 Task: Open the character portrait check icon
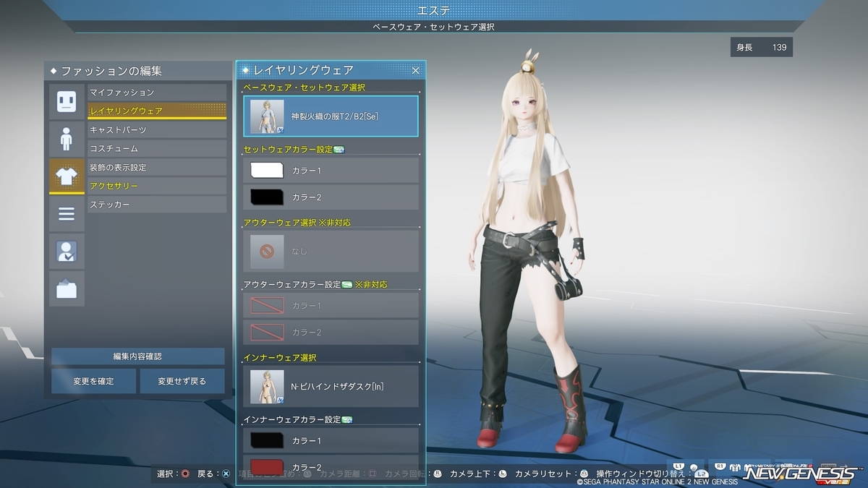[x=67, y=251]
